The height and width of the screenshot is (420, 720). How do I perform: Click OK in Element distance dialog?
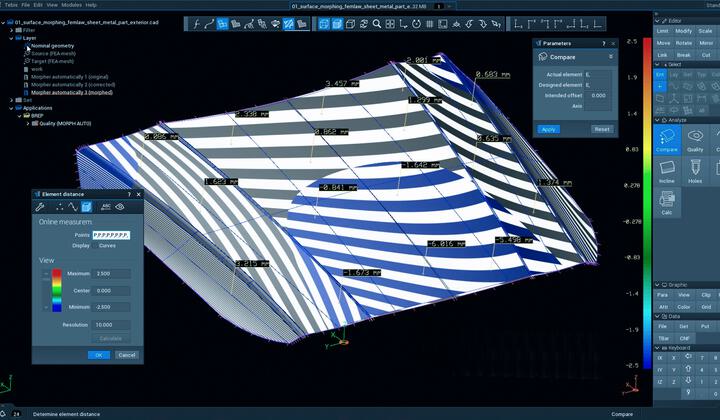99,355
